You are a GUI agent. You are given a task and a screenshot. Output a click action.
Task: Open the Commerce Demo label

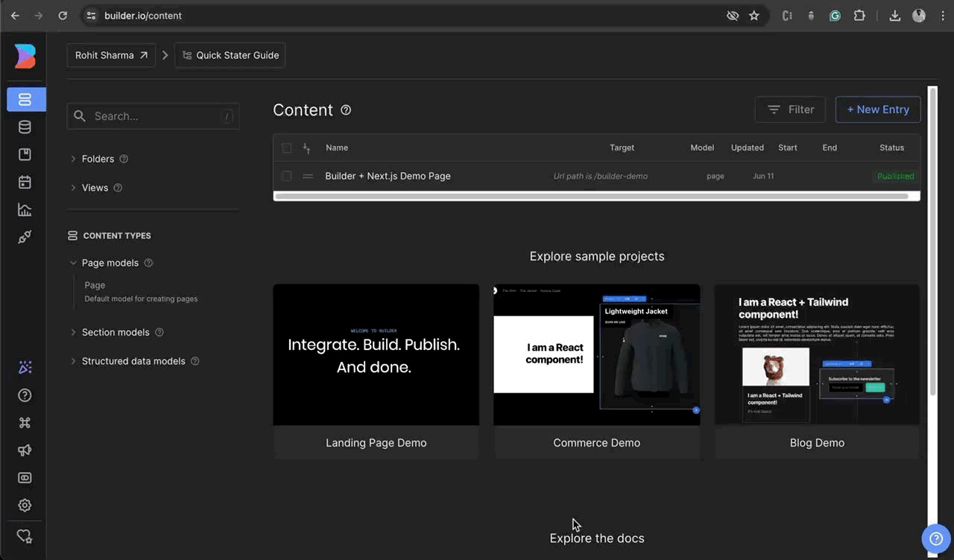click(596, 442)
